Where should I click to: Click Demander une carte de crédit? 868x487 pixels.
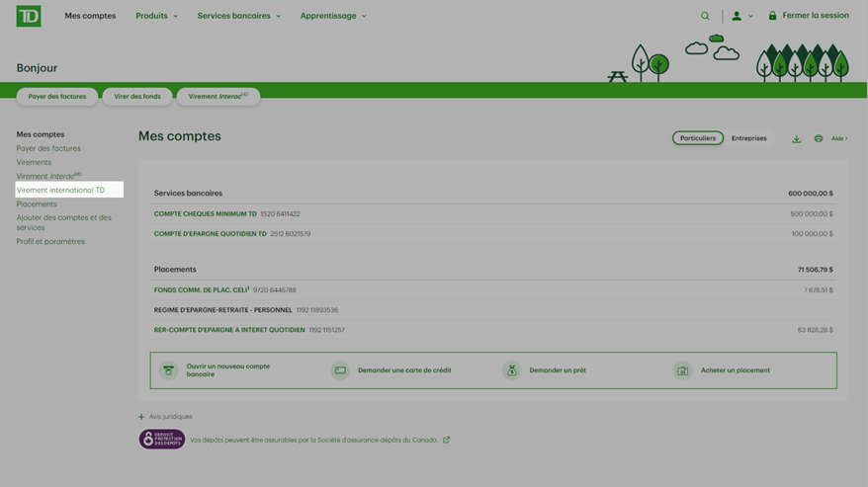point(404,370)
